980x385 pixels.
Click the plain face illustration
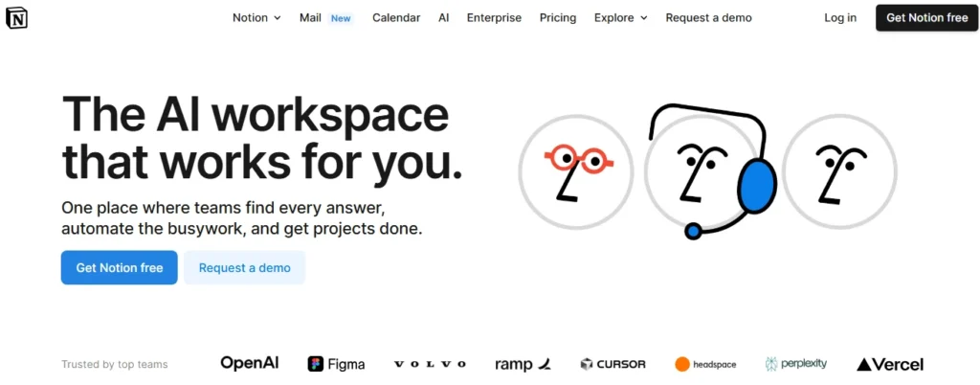coord(839,171)
